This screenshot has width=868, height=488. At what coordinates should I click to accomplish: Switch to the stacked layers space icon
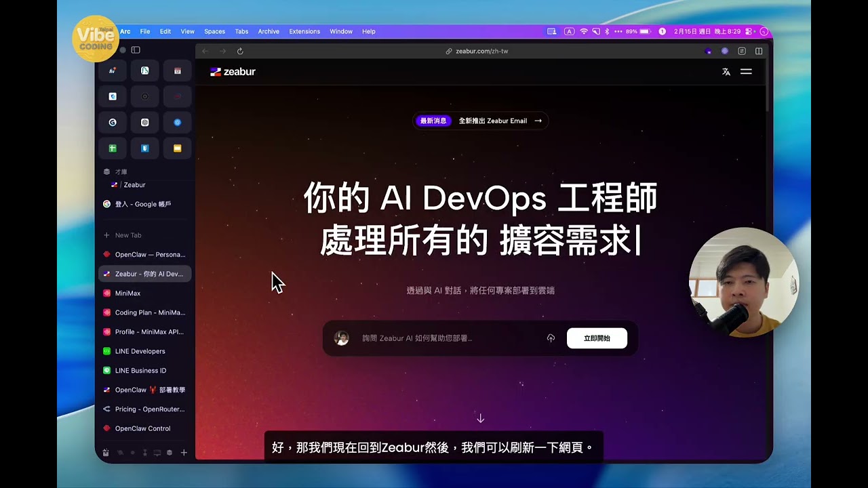tap(170, 453)
